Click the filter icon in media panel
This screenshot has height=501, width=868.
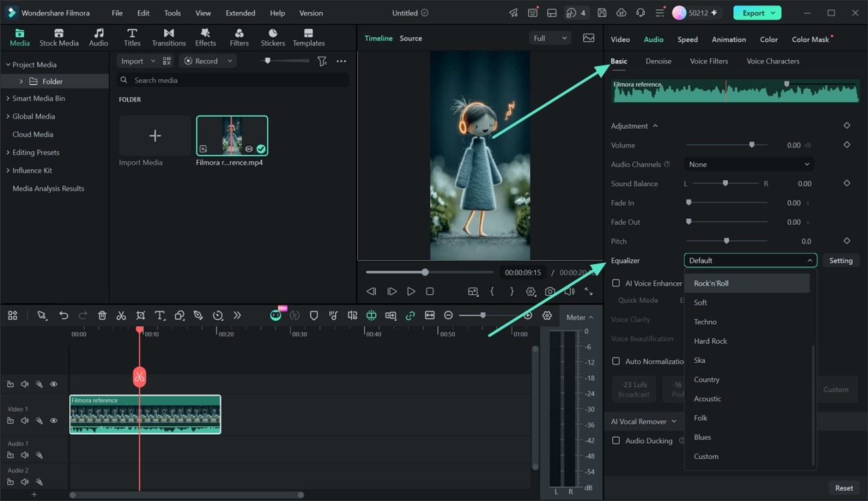(322, 61)
